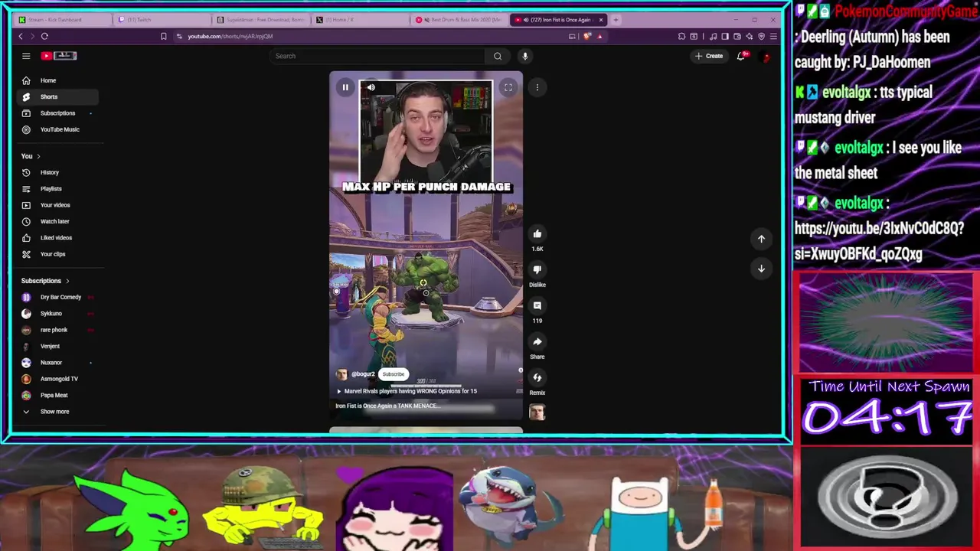Expand the You section

(31, 156)
